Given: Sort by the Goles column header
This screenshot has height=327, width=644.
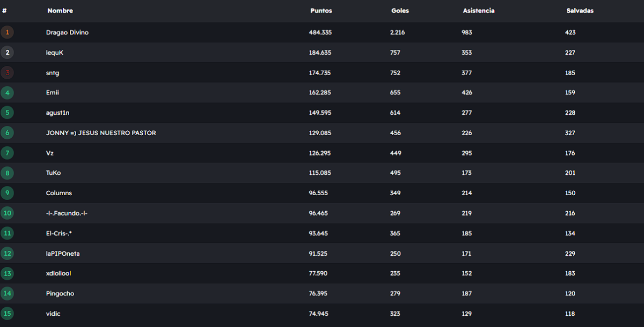Looking at the screenshot, I should tap(400, 11).
